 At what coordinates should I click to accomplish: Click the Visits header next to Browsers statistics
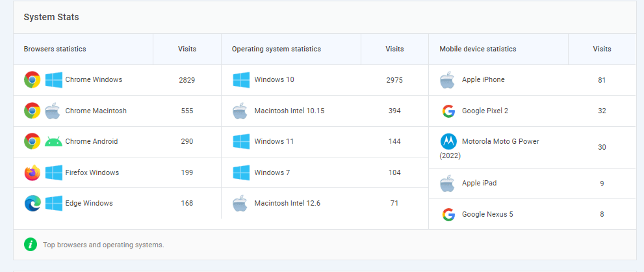pyautogui.click(x=187, y=49)
